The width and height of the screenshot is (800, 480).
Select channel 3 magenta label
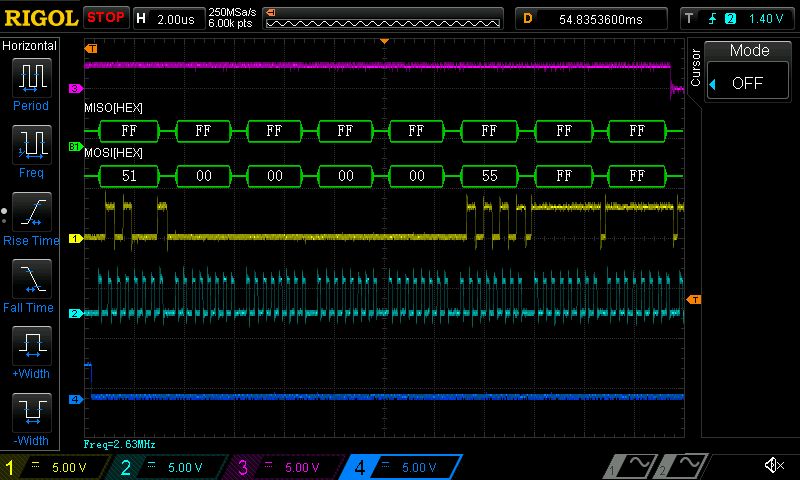(x=242, y=467)
